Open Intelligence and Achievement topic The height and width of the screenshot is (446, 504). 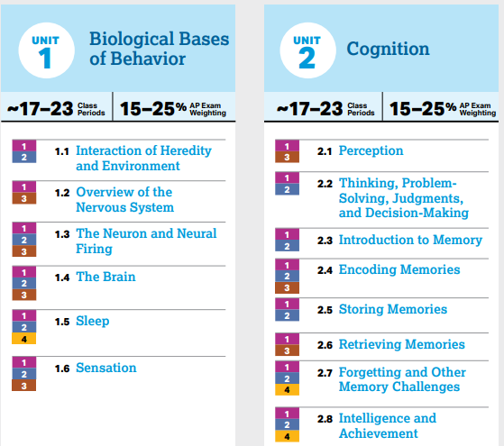coord(388,426)
